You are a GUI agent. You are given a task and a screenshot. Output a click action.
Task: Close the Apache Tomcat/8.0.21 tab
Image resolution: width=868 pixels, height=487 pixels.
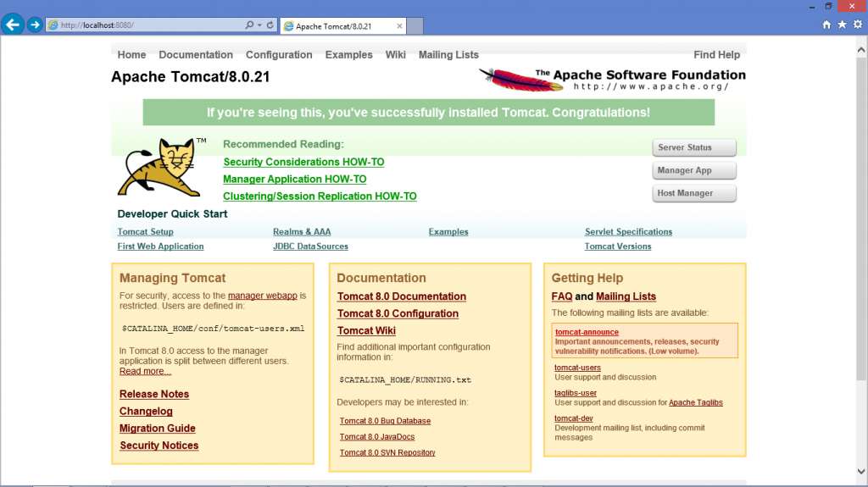(x=400, y=26)
